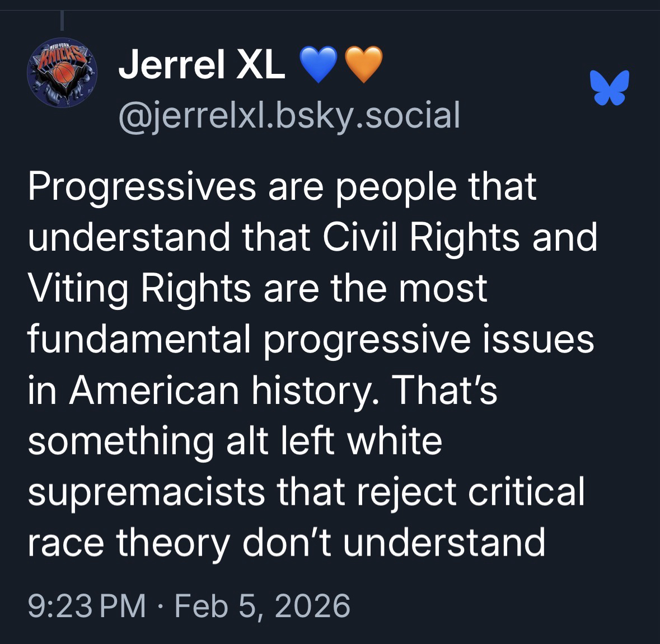Click the thread connector line above avatar

[x=63, y=20]
